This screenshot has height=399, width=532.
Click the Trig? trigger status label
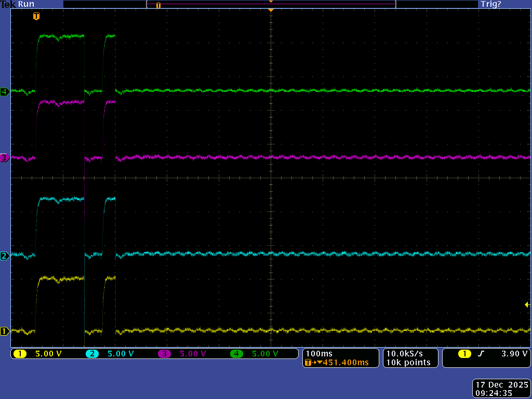[490, 4]
